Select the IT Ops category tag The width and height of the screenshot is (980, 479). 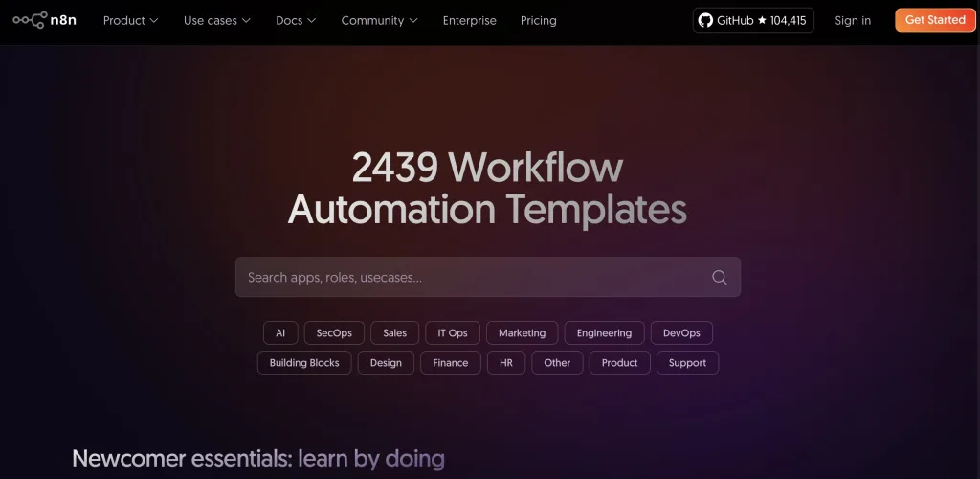pos(453,332)
